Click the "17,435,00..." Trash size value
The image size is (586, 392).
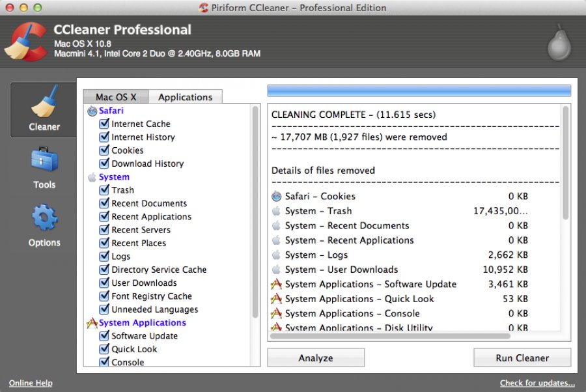501,211
